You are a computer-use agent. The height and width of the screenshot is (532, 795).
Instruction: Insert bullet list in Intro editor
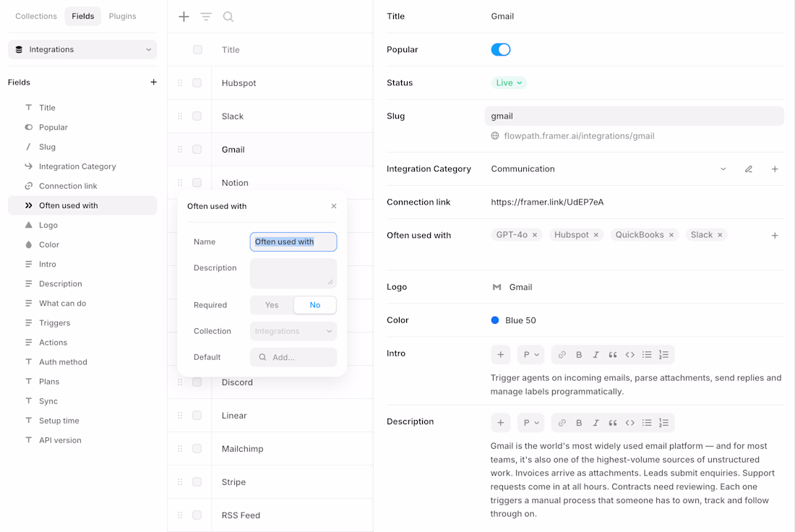[646, 354]
